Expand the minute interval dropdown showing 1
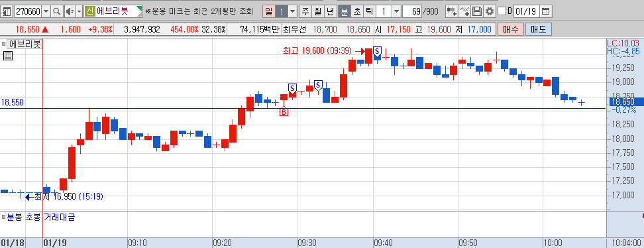 pos(396,11)
